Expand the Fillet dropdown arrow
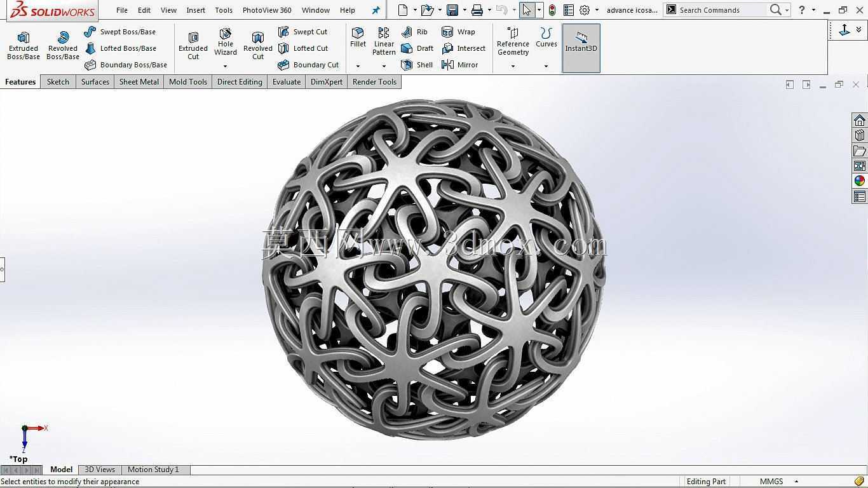Screen dimensions: 868x488 point(358,66)
